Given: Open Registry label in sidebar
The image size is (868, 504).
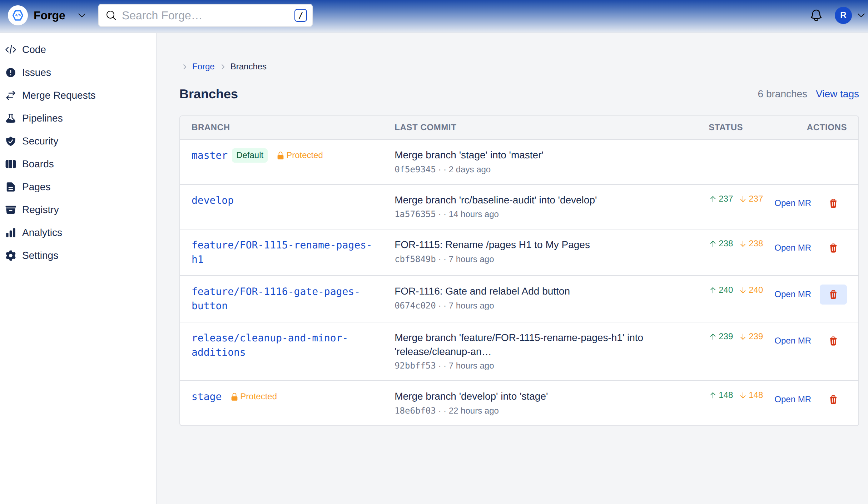Looking at the screenshot, I should 40,210.
